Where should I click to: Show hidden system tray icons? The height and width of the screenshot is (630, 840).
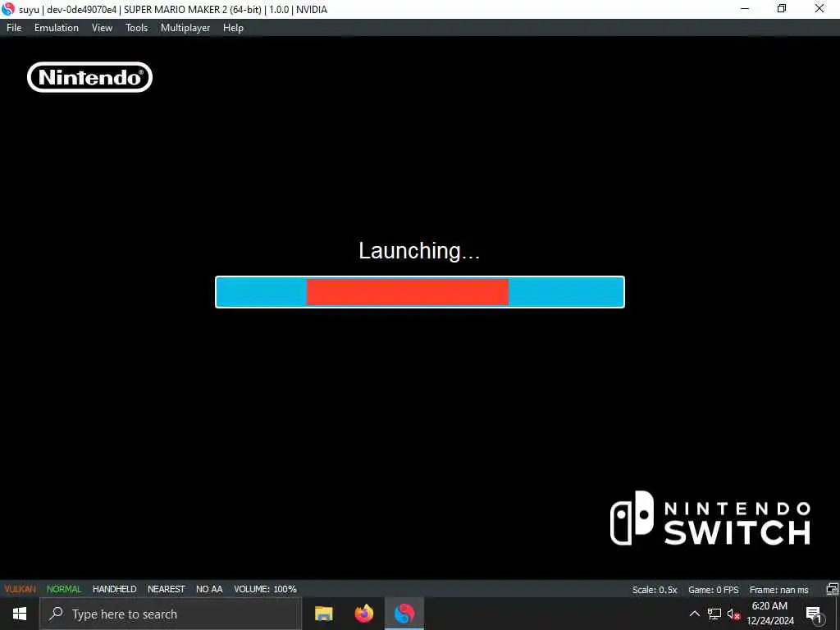coord(694,614)
